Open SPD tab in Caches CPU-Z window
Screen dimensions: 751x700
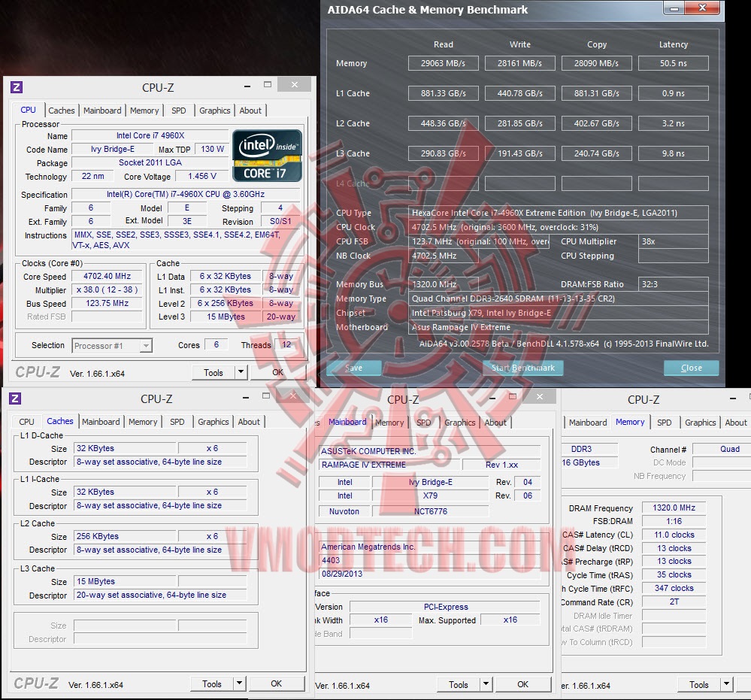tap(177, 422)
